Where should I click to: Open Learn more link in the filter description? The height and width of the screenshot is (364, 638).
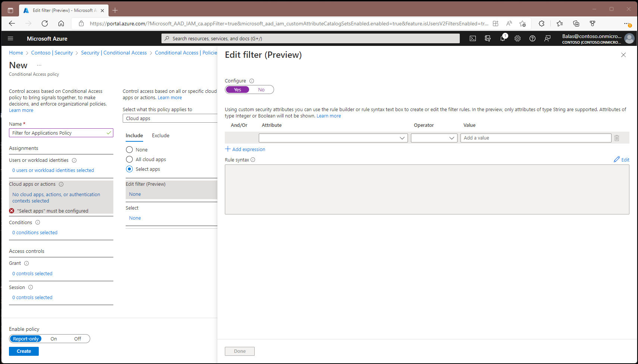coord(329,116)
